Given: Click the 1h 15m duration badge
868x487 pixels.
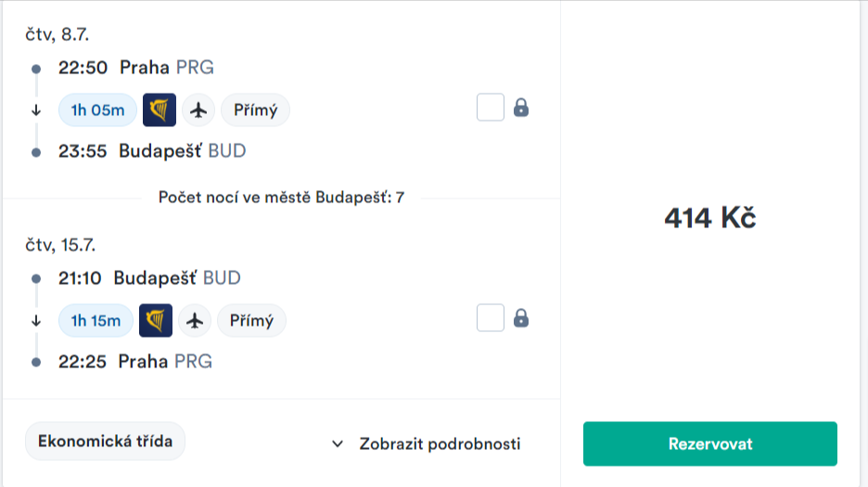Looking at the screenshot, I should click(96, 320).
